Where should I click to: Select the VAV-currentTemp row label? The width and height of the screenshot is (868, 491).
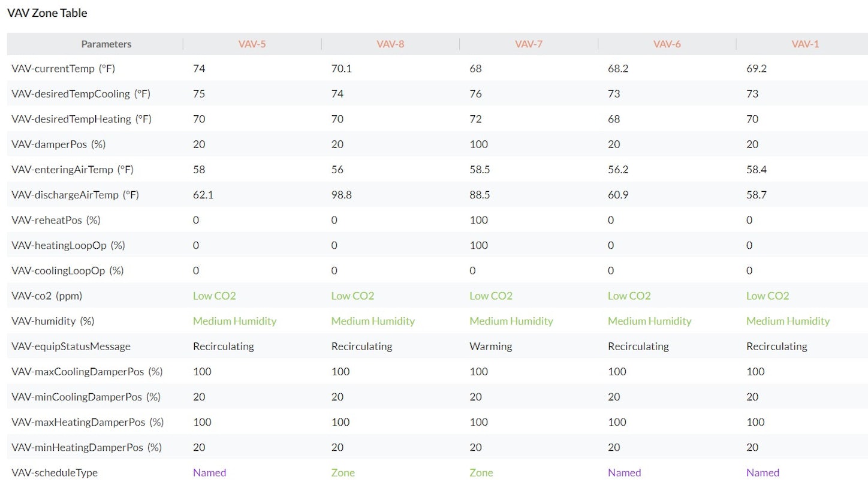point(63,68)
